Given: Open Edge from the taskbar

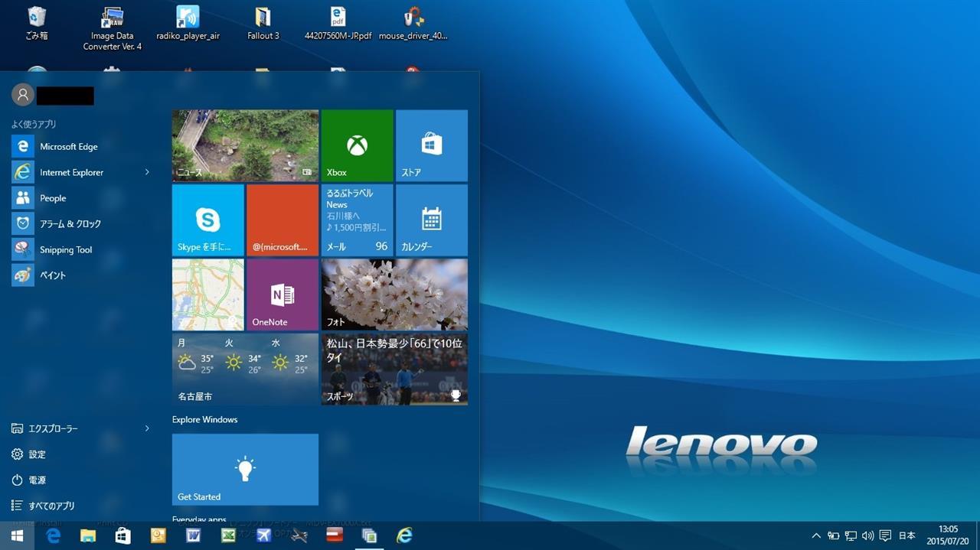Looking at the screenshot, I should coord(53,536).
